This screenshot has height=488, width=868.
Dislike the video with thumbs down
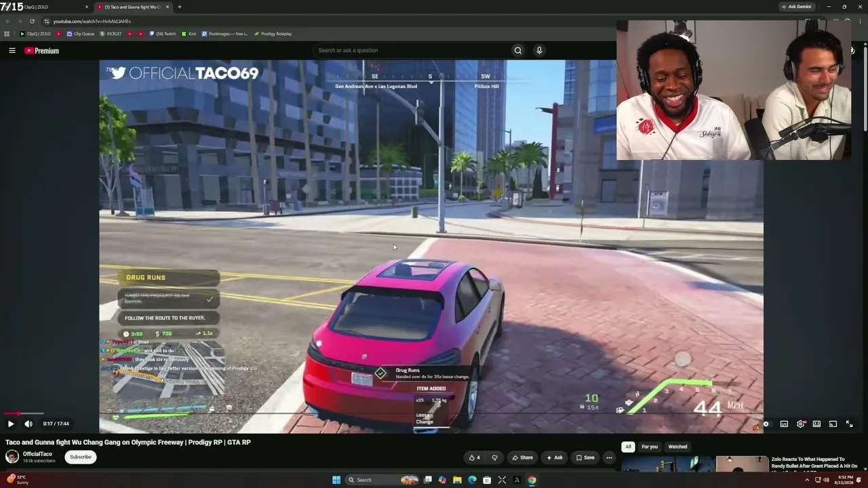click(x=494, y=457)
